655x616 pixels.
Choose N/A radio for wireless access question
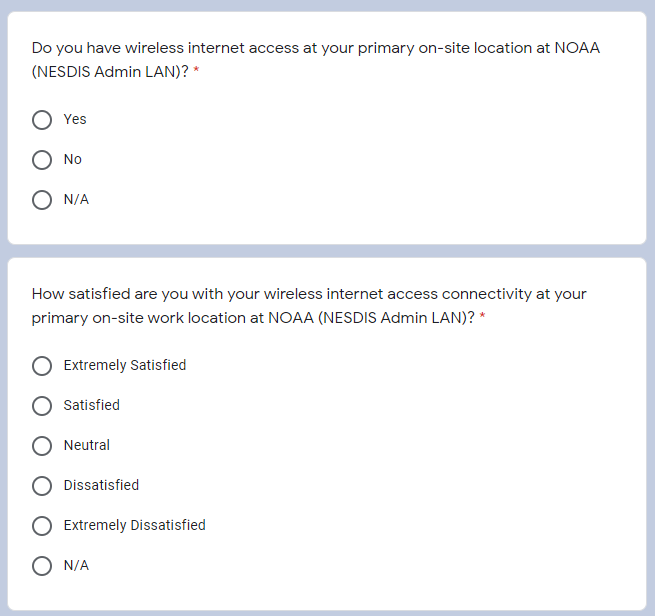click(42, 200)
